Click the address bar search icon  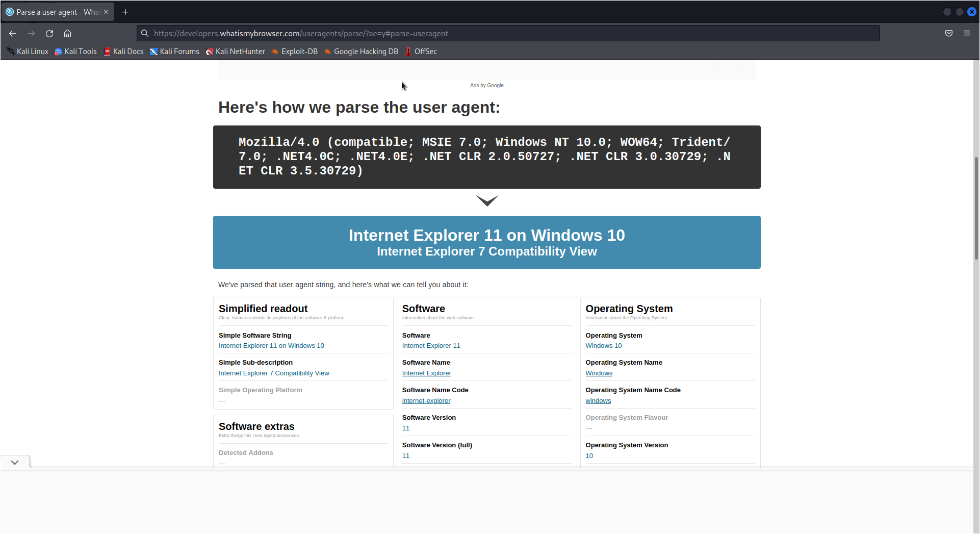(145, 33)
